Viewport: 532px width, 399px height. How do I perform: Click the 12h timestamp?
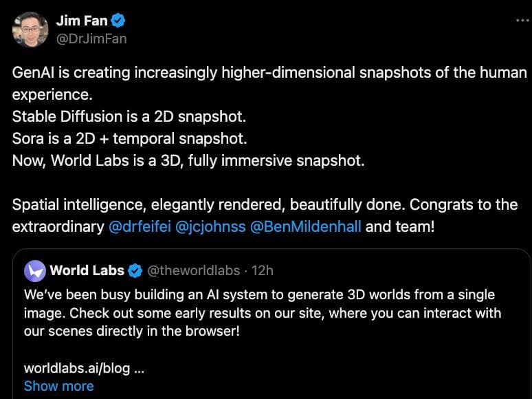click(x=263, y=270)
